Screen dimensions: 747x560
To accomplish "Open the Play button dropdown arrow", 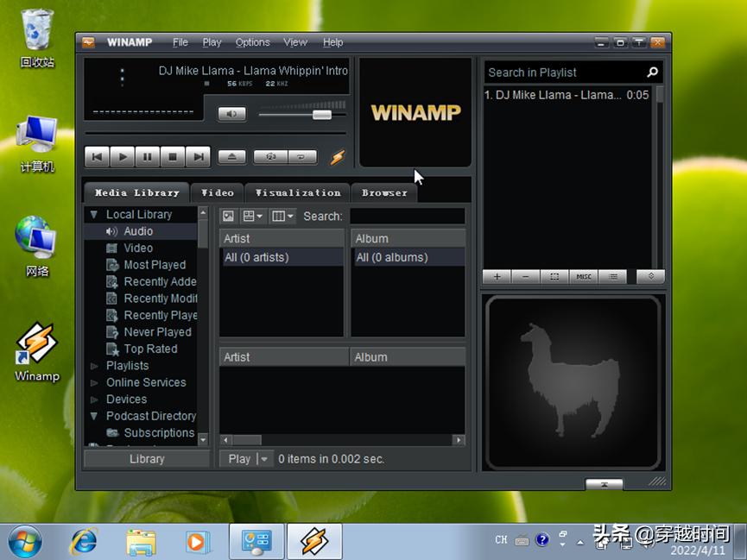I will [265, 459].
